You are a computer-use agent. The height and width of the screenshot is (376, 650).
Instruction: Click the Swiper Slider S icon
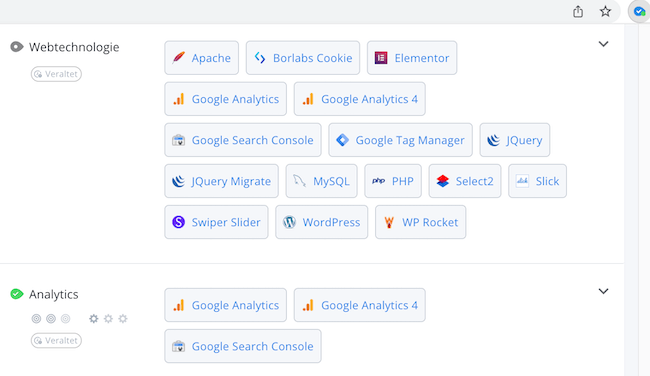178,222
